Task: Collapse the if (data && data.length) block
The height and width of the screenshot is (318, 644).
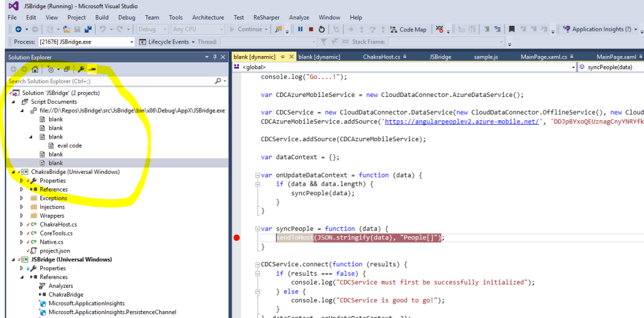Action: 257,185
